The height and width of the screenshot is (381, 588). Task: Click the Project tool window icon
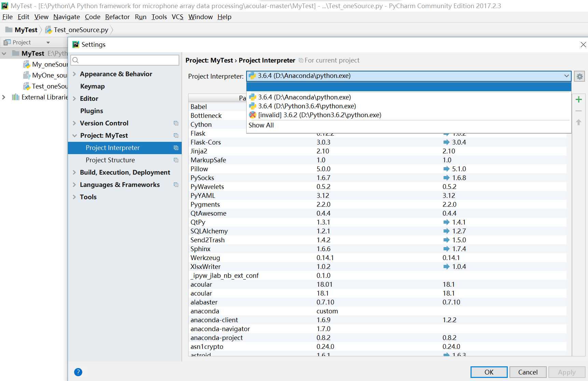[x=7, y=42]
